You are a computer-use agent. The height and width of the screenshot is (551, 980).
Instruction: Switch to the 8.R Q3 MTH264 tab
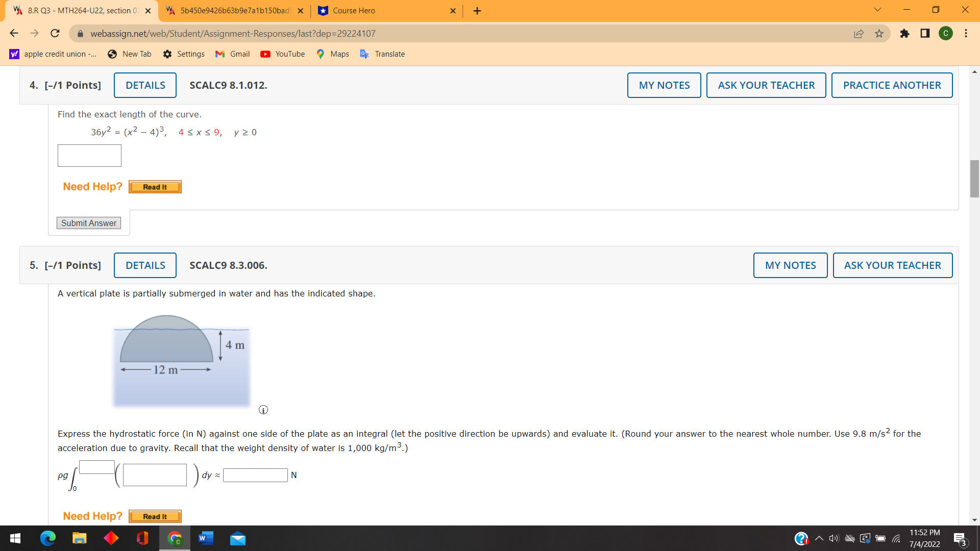point(77,10)
